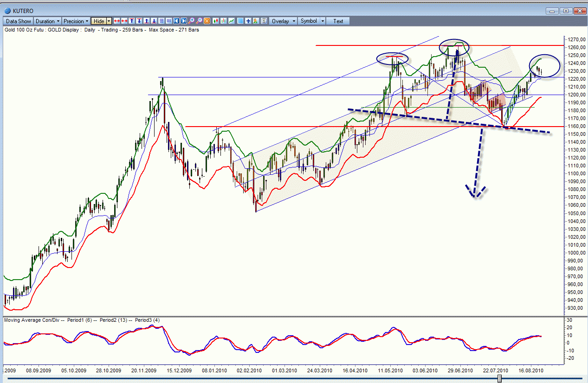Click the expand bars red arrows icon
Image resolution: width=588 pixels, height=383 pixels.
coord(124,21)
